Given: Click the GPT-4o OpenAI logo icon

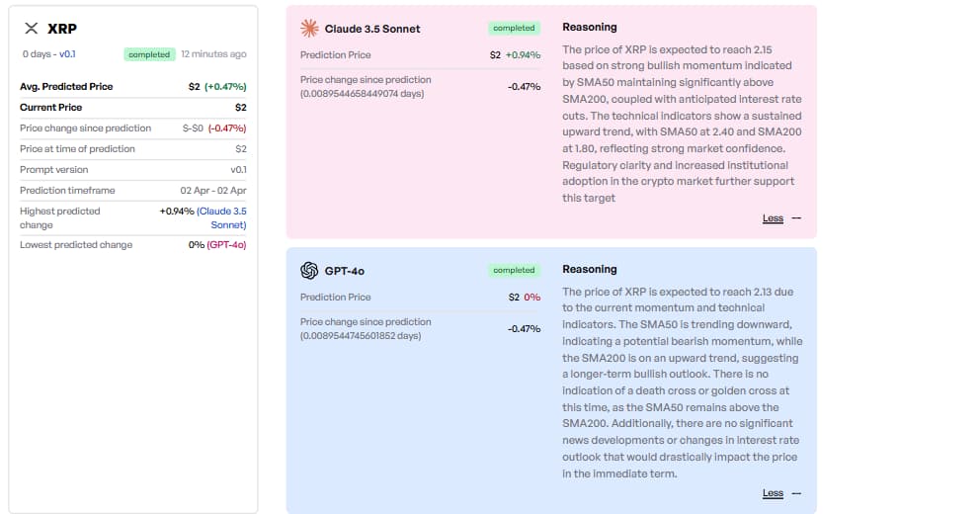Looking at the screenshot, I should 309,270.
